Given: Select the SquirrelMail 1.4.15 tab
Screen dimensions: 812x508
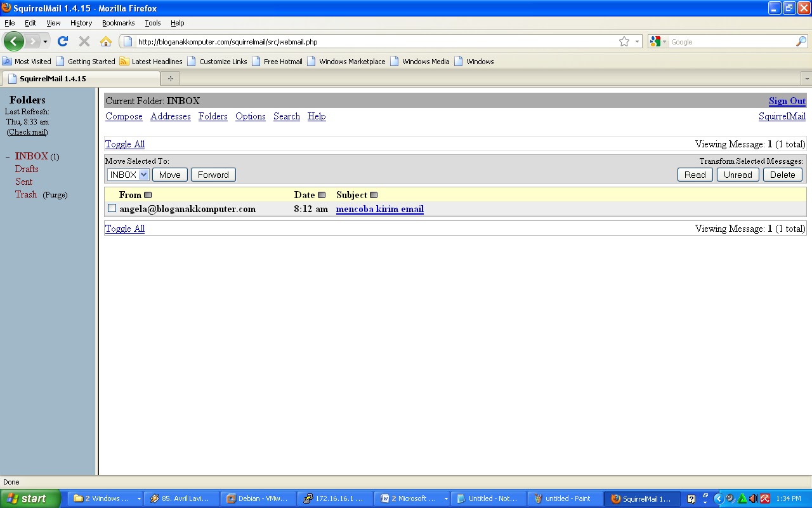Looking at the screenshot, I should (81, 79).
